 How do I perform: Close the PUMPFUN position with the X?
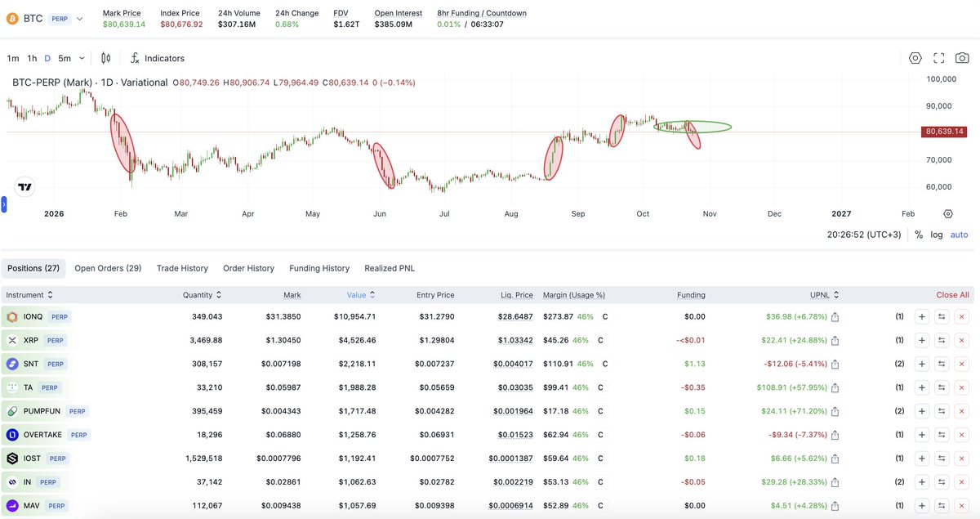coord(962,411)
